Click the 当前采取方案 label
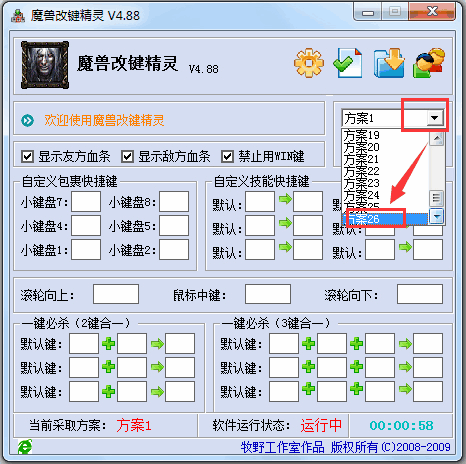The width and height of the screenshot is (466, 464). (68, 426)
